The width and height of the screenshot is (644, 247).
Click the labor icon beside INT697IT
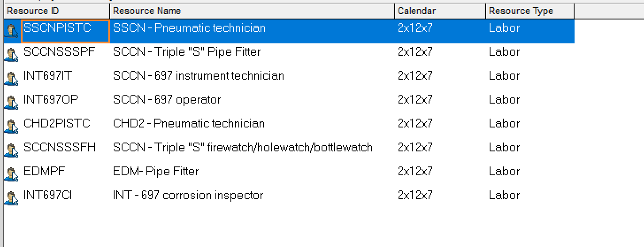pyautogui.click(x=11, y=79)
